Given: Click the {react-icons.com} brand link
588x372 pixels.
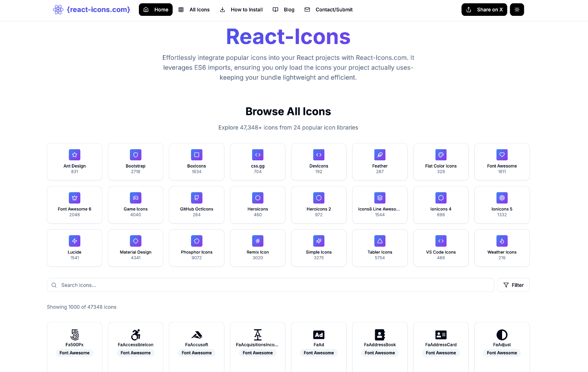Looking at the screenshot, I should [x=92, y=9].
